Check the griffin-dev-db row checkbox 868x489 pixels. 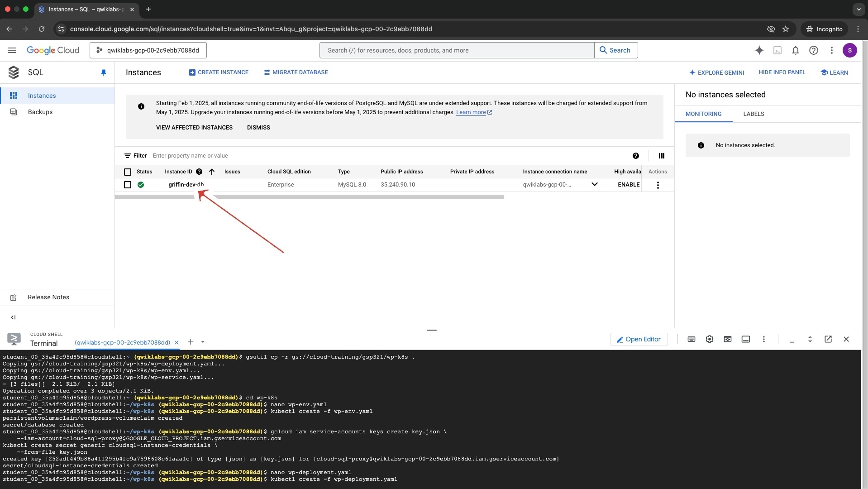coord(128,185)
